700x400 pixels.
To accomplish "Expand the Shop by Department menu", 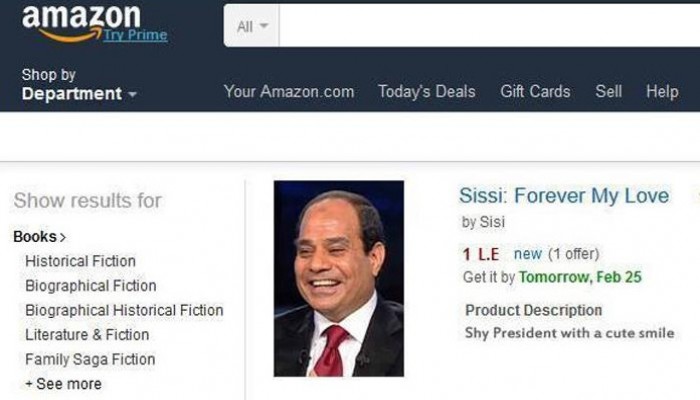I will (x=78, y=85).
